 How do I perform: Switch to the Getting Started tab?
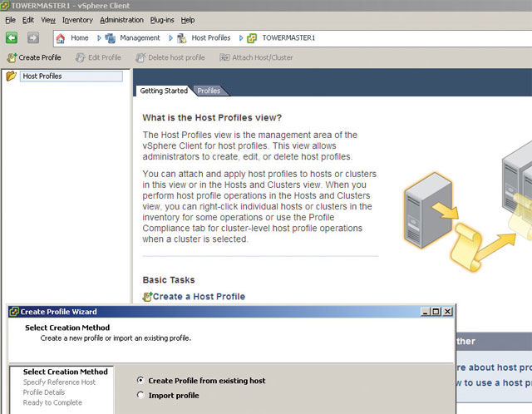click(x=164, y=91)
